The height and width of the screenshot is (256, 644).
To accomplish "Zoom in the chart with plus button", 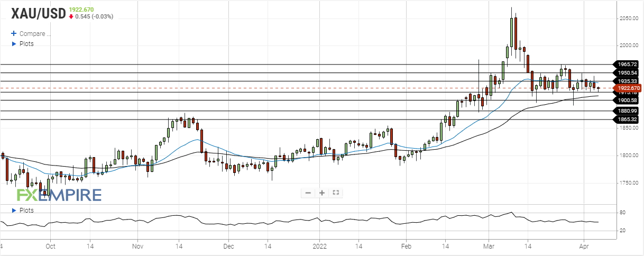I will pos(322,193).
